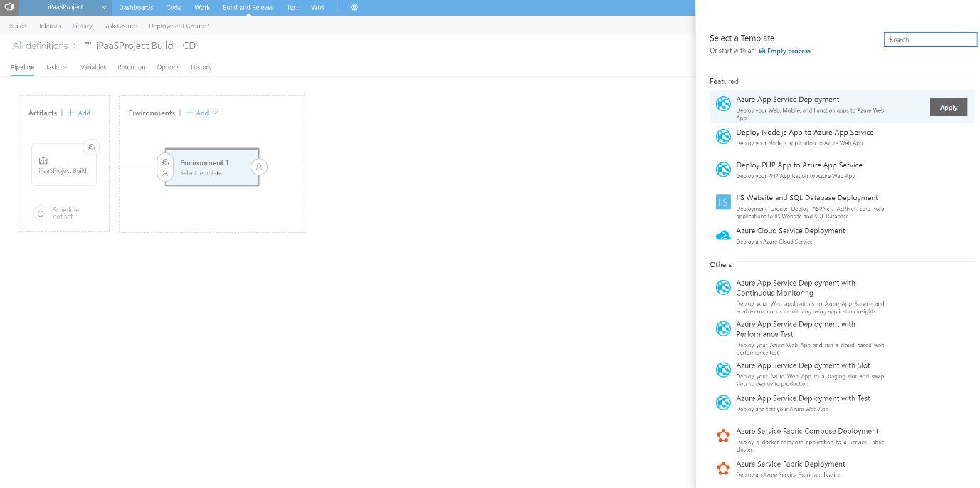Click the Deployment with Slot template icon
This screenshot has height=488, width=980.
pyautogui.click(x=723, y=370)
